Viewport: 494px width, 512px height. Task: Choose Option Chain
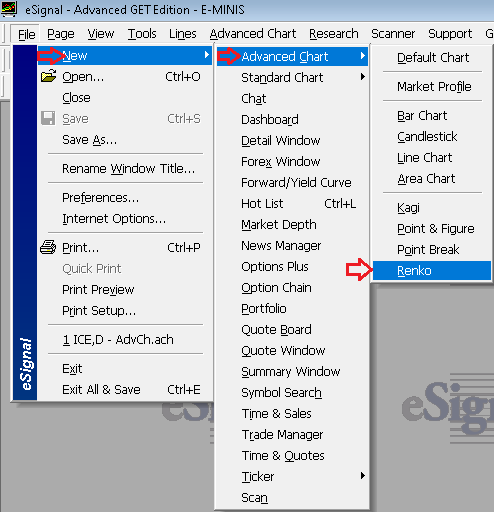point(292,287)
